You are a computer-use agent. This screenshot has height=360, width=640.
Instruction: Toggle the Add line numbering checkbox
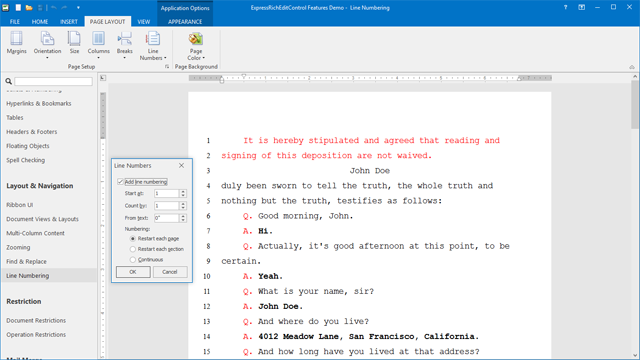point(120,182)
